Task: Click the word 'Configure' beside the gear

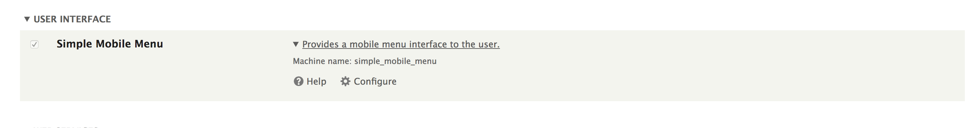Action: [375, 82]
